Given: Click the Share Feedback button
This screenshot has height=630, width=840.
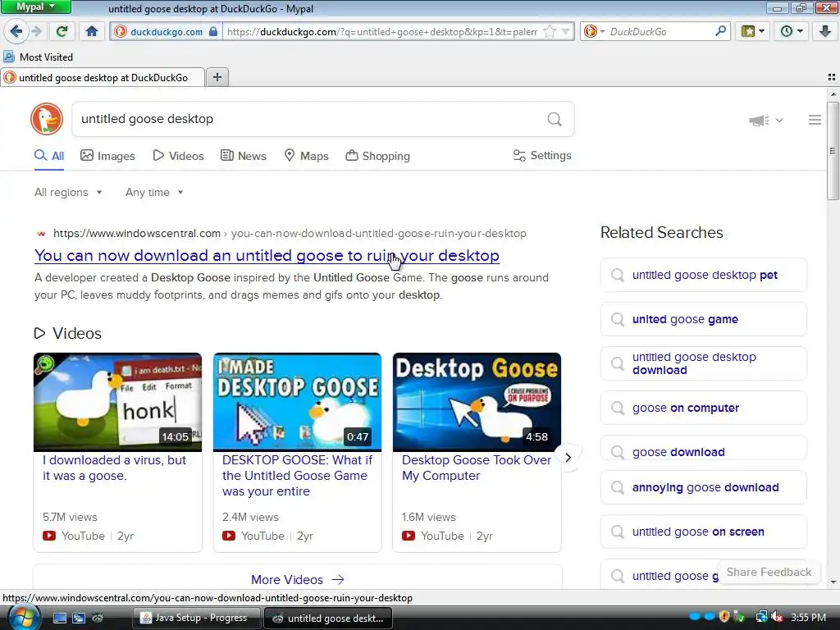Looking at the screenshot, I should 769,572.
